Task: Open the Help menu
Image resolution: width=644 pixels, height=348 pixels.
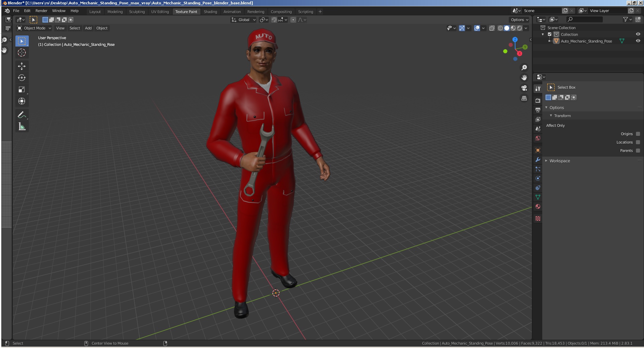Action: tap(75, 11)
